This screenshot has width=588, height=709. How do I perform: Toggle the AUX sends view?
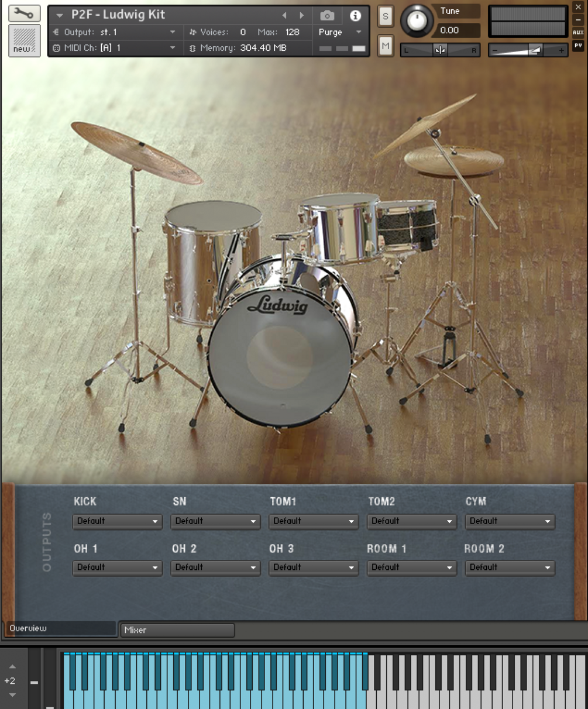(x=578, y=33)
